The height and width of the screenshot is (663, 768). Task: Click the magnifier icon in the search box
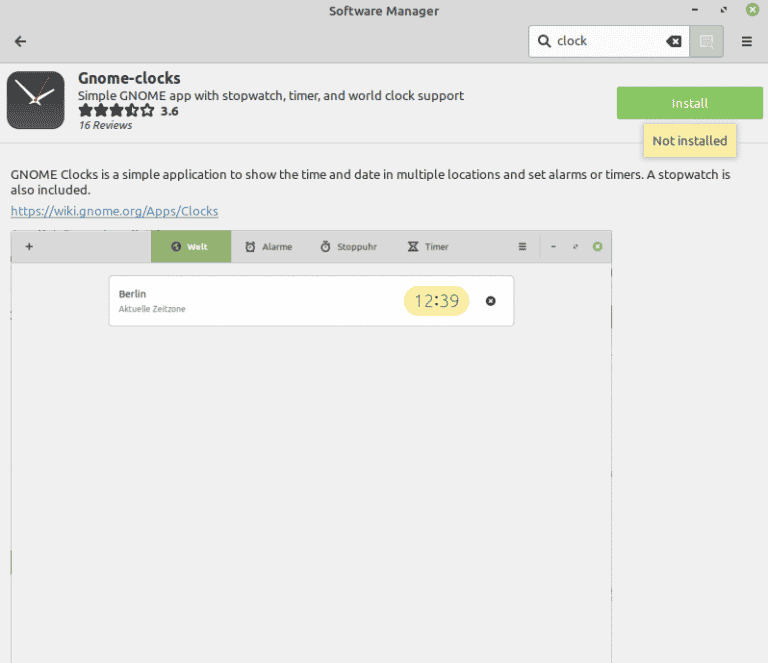544,41
